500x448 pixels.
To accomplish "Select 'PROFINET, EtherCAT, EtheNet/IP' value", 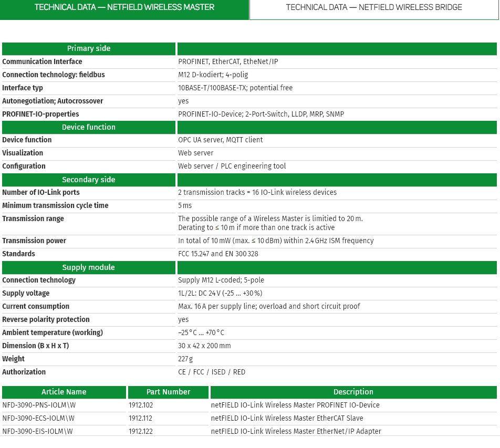I will point(228,61).
